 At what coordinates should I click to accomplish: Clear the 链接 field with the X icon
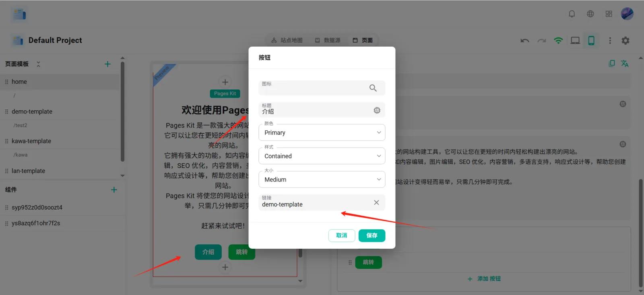(376, 202)
